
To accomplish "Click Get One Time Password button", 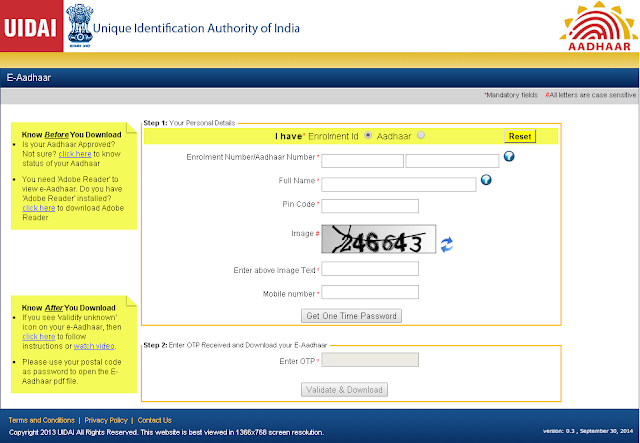I will click(x=351, y=316).
